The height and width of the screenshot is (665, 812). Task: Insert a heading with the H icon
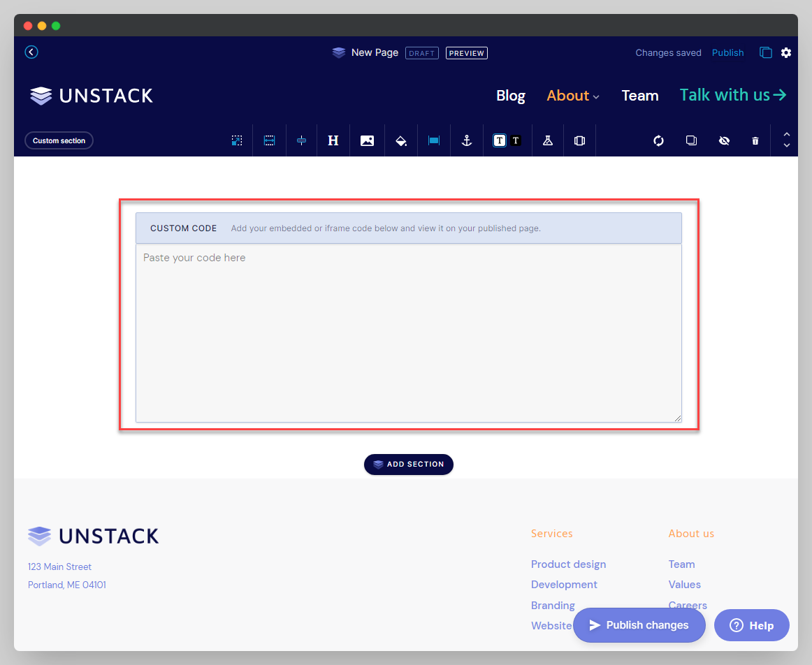point(333,140)
